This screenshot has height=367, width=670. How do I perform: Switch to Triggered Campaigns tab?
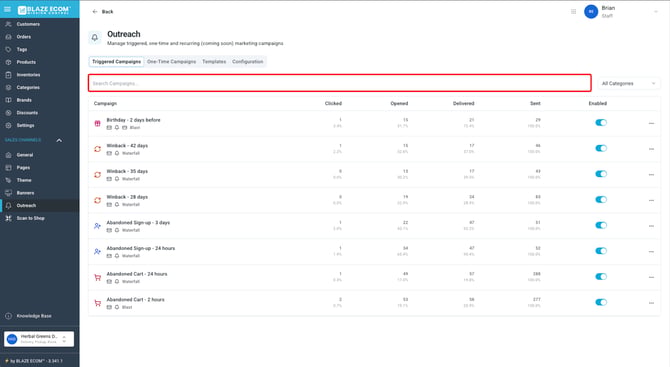116,62
